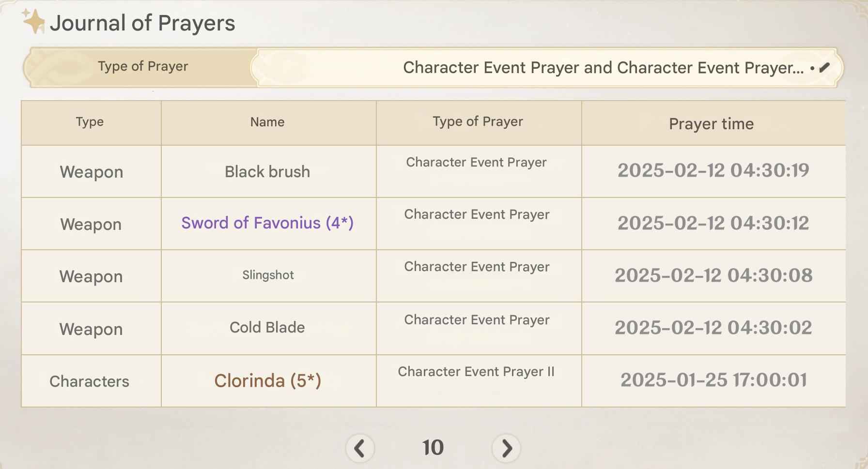868x469 pixels.
Task: Click the star sparkle icon beside Journal title
Action: tap(33, 21)
